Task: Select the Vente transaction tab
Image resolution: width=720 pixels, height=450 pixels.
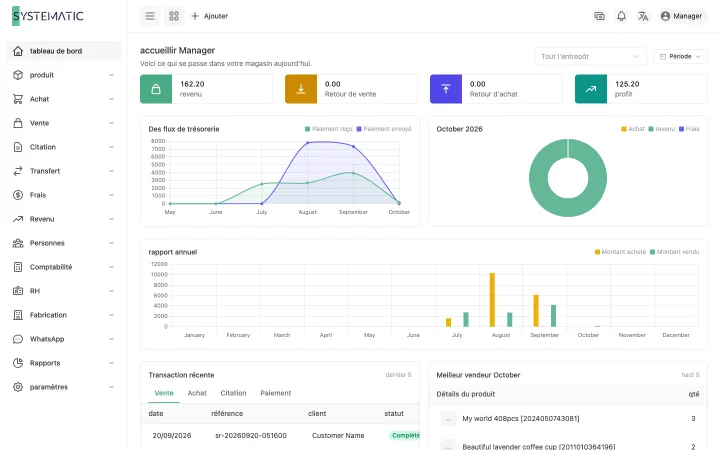Action: pyautogui.click(x=164, y=393)
